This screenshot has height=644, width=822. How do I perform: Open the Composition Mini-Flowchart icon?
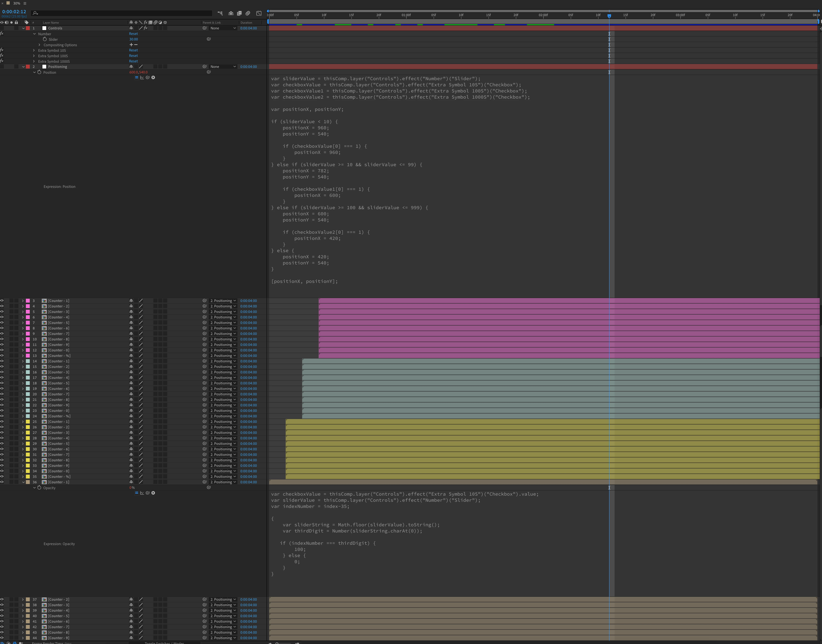pyautogui.click(x=220, y=13)
